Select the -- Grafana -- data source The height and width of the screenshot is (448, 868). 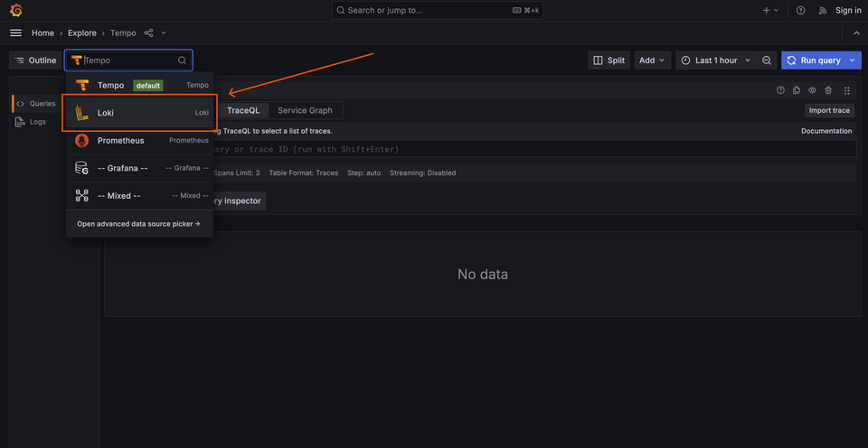pyautogui.click(x=139, y=168)
